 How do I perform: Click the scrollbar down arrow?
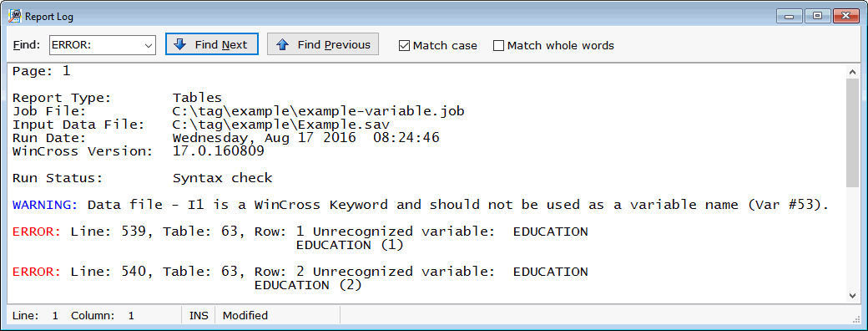[853, 296]
